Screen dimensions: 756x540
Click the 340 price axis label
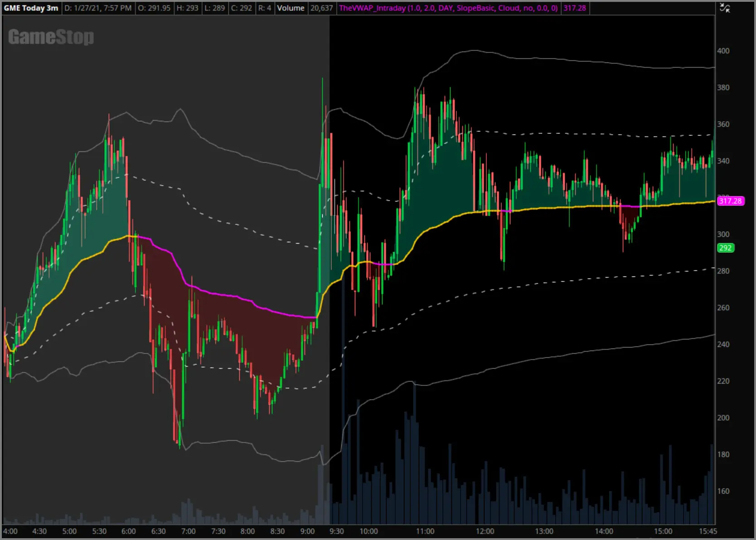coord(723,161)
